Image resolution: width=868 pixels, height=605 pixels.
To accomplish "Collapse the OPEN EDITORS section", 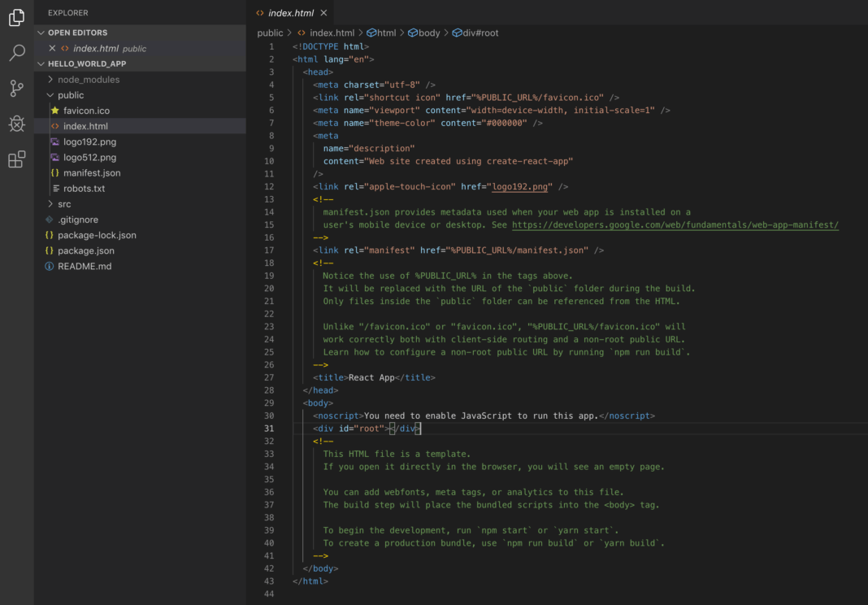I will pos(40,33).
